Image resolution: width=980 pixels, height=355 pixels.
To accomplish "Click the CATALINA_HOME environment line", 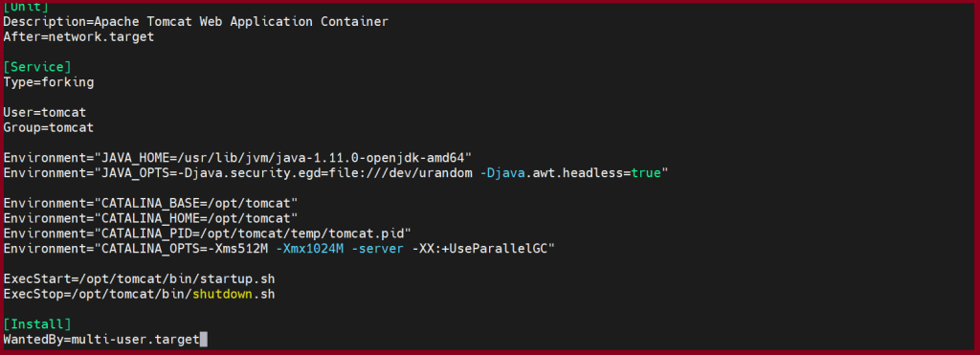I will (x=150, y=218).
